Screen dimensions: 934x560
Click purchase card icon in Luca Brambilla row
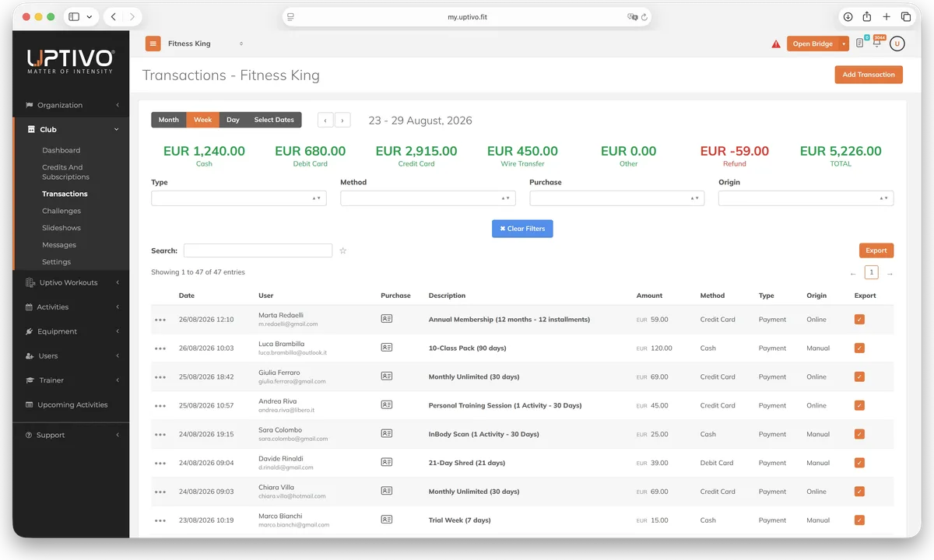click(387, 348)
